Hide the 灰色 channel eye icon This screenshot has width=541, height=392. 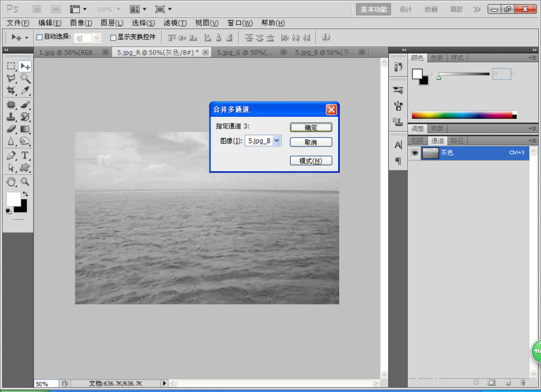point(415,153)
